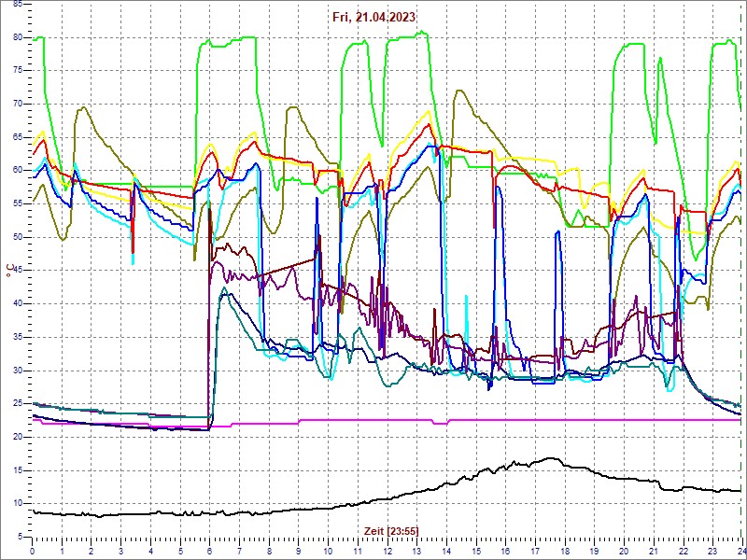This screenshot has width=747, height=560.
Task: Click hour 19 on the time axis
Action: [x=594, y=551]
